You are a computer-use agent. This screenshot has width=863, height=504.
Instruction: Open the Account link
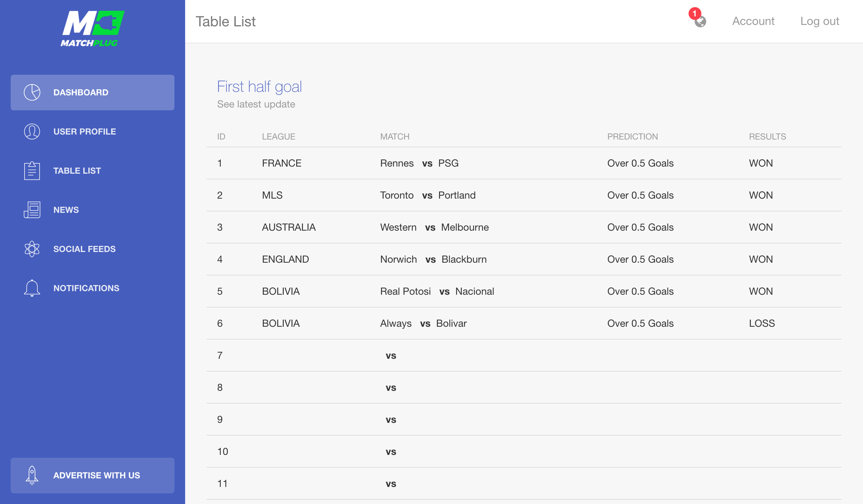coord(753,21)
